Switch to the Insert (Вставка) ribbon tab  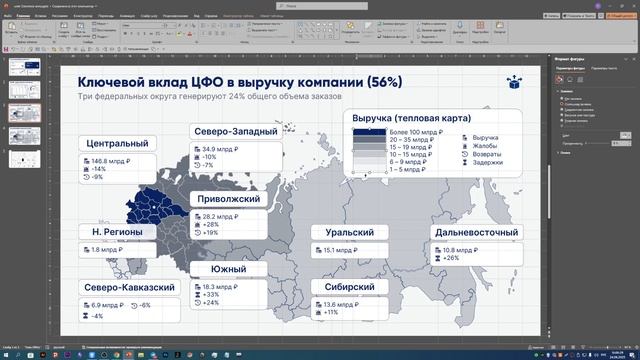40,16
